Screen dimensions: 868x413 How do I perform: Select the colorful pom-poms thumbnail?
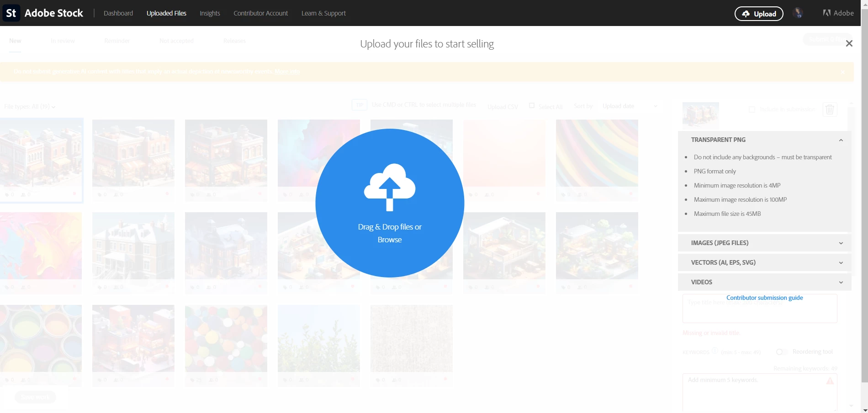(226, 339)
